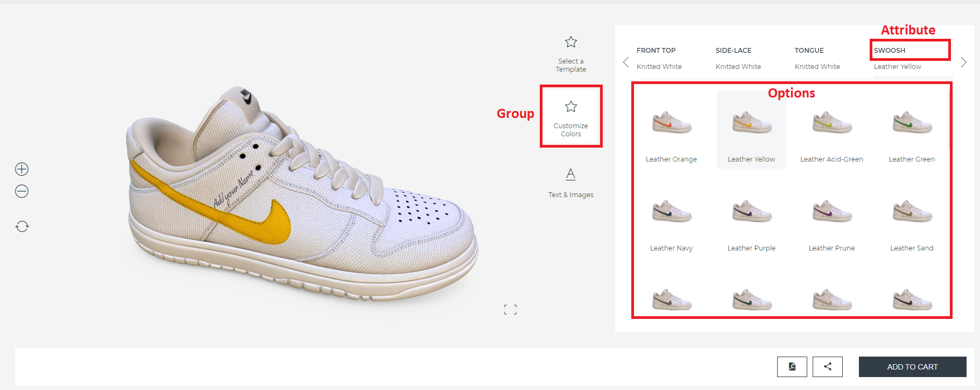Open the Select a Template group

(571, 54)
